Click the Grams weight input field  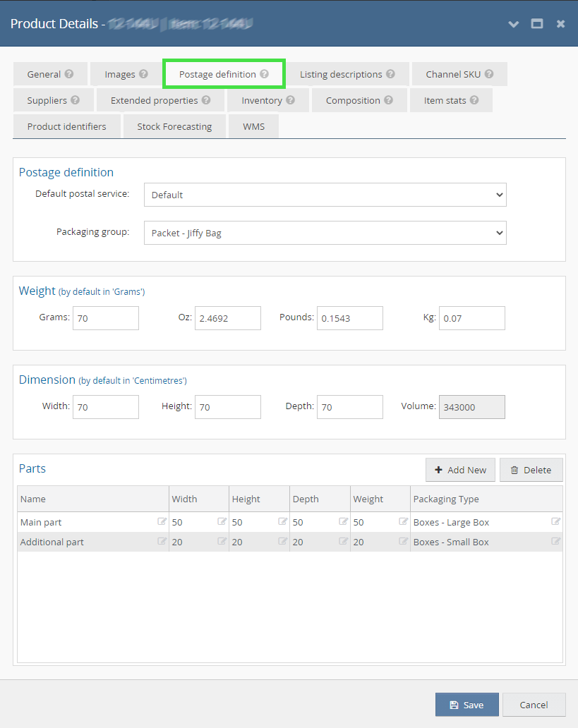106,318
